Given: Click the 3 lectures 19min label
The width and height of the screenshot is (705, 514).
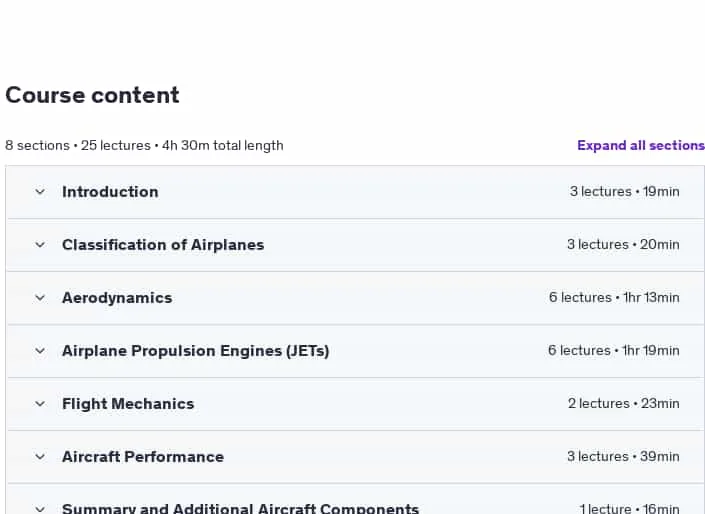Looking at the screenshot, I should [x=625, y=192].
